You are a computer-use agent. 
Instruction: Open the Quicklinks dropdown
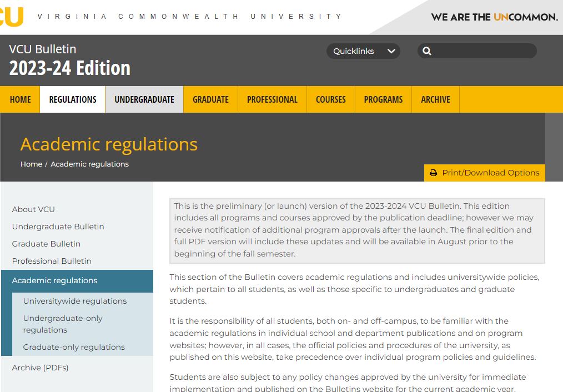[363, 51]
